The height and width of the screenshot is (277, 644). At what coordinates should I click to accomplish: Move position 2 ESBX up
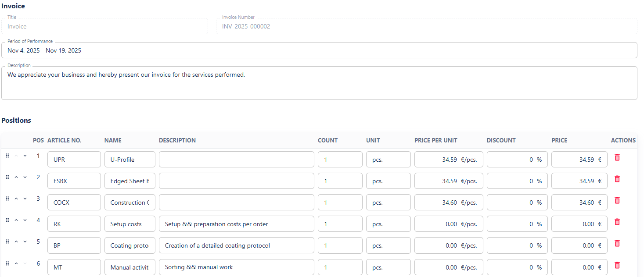coord(16,177)
